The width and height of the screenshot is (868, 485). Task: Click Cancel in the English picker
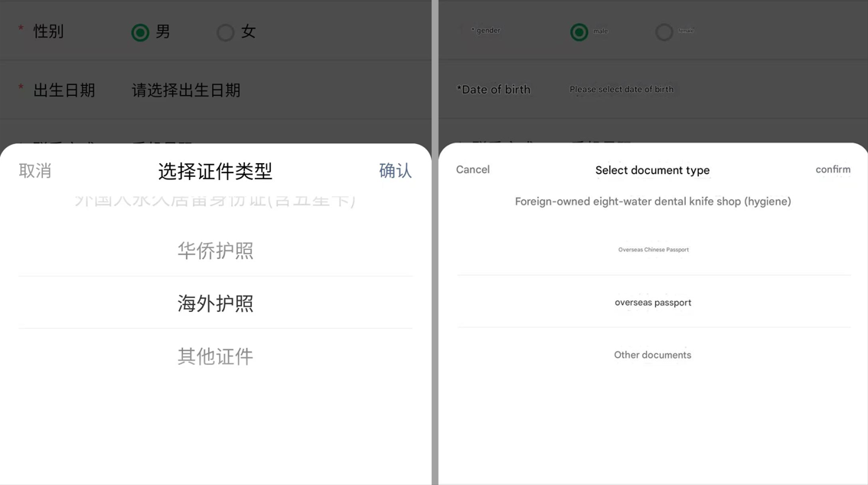tap(472, 170)
